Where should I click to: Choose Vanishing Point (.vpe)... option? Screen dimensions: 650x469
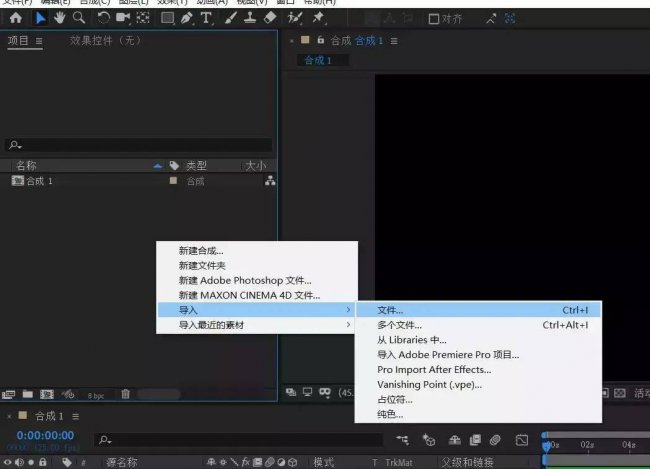[x=478, y=385]
